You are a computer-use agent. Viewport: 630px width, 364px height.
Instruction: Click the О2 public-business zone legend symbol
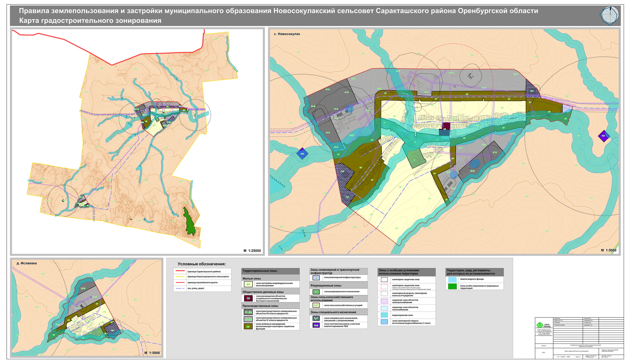pos(248,298)
